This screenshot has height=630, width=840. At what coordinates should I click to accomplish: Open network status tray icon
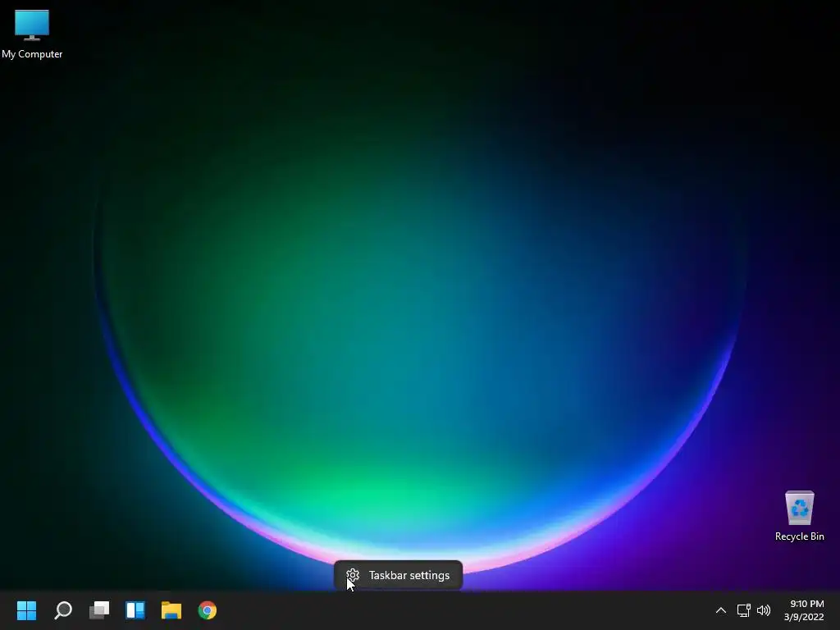coord(743,610)
